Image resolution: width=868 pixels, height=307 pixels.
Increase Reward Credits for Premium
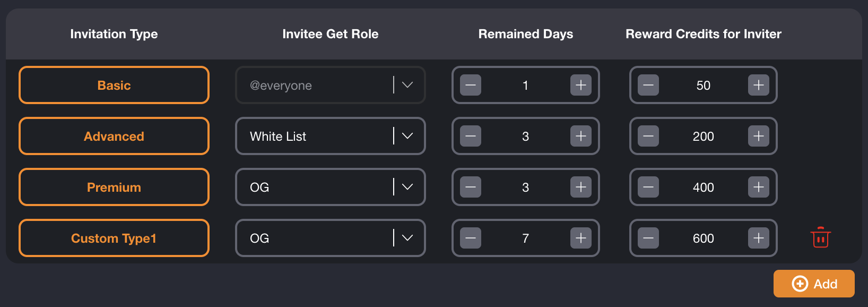pos(759,187)
